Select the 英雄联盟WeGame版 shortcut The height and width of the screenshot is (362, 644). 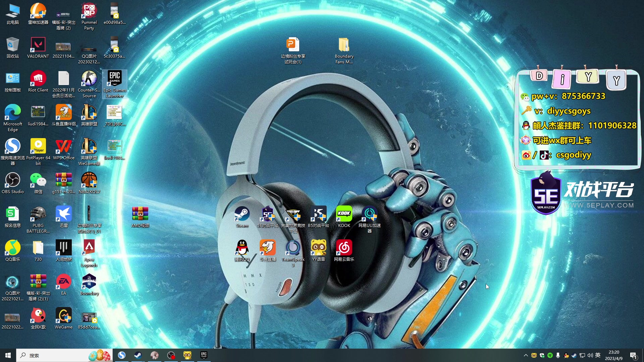click(89, 152)
